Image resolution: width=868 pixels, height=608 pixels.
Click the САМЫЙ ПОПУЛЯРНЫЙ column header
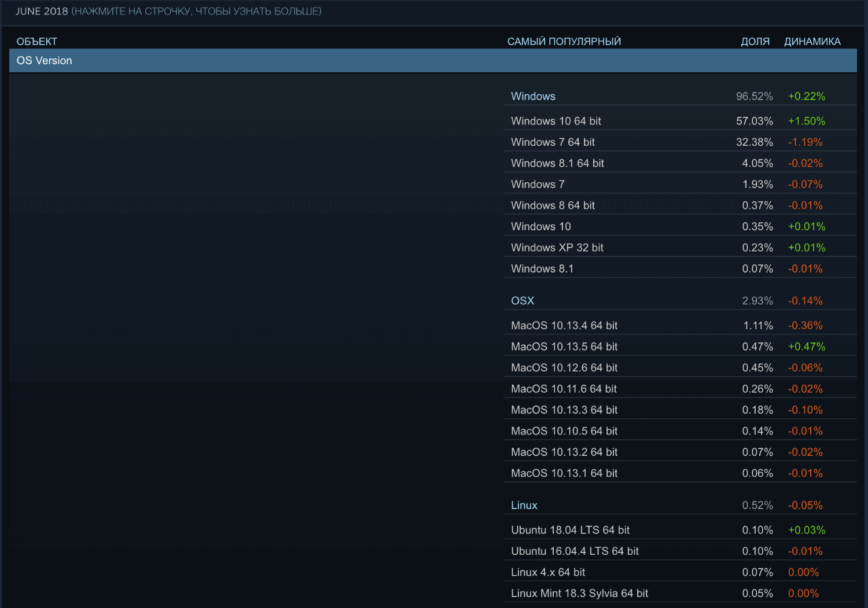click(x=564, y=42)
